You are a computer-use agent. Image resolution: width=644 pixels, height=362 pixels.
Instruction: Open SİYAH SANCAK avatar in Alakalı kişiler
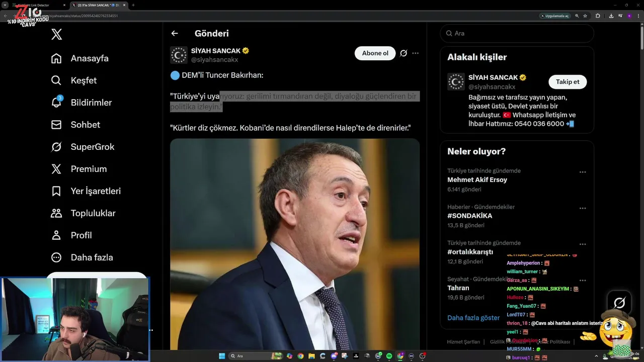click(x=456, y=82)
